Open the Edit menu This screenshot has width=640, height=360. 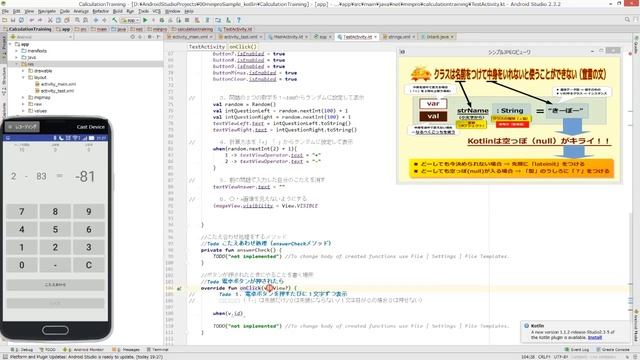click(x=16, y=11)
